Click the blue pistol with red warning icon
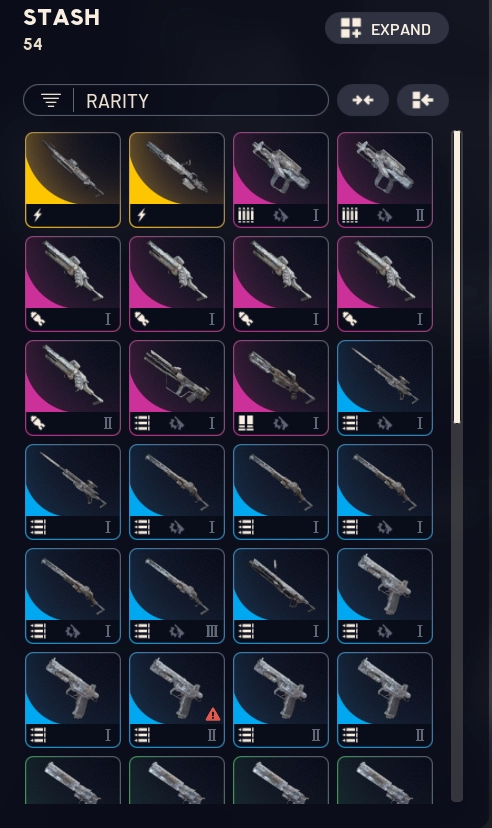The image size is (492, 828). tap(177, 700)
